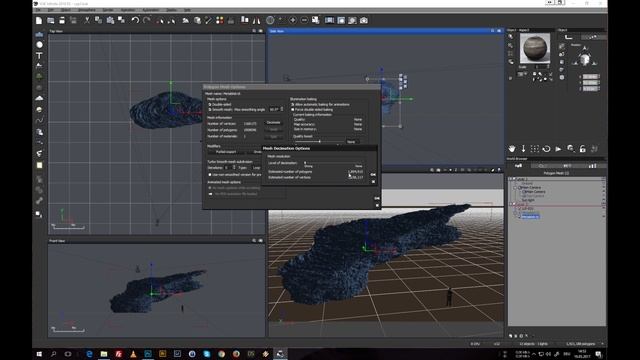640x360 pixels.
Task: Click the dotted selection rectangle icon
Action: coord(535,149)
